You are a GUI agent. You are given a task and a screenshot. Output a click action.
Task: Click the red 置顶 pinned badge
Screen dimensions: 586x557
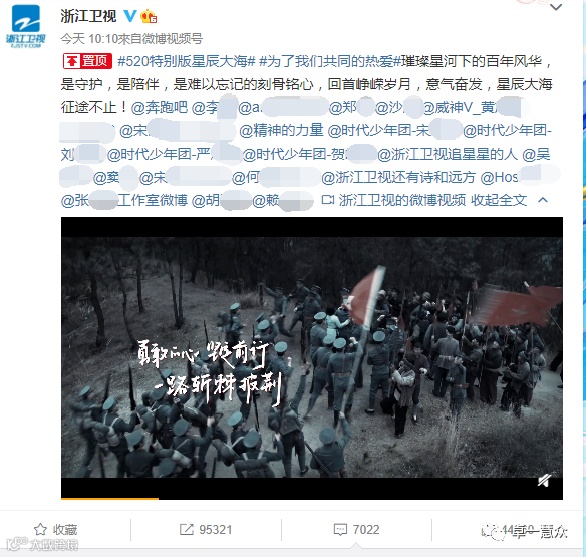click(x=87, y=61)
